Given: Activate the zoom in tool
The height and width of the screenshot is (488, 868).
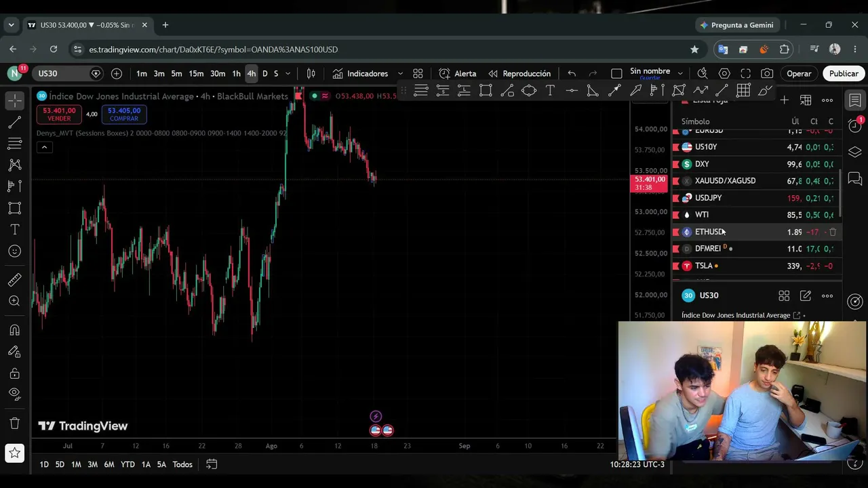Looking at the screenshot, I should click(x=14, y=302).
